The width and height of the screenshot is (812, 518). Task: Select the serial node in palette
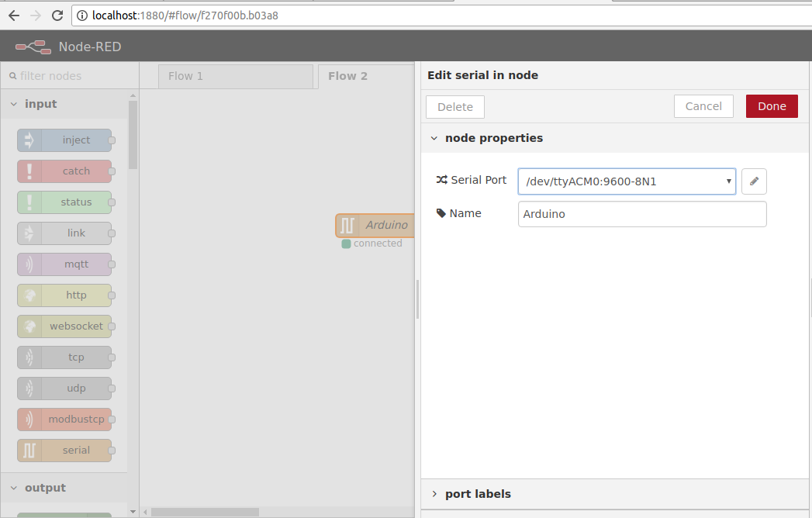pos(64,451)
